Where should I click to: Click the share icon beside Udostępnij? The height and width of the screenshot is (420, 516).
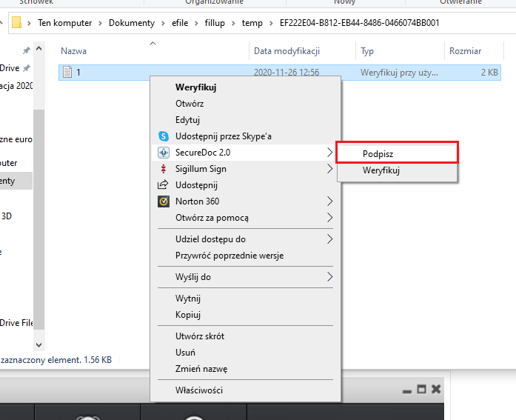[x=163, y=185]
